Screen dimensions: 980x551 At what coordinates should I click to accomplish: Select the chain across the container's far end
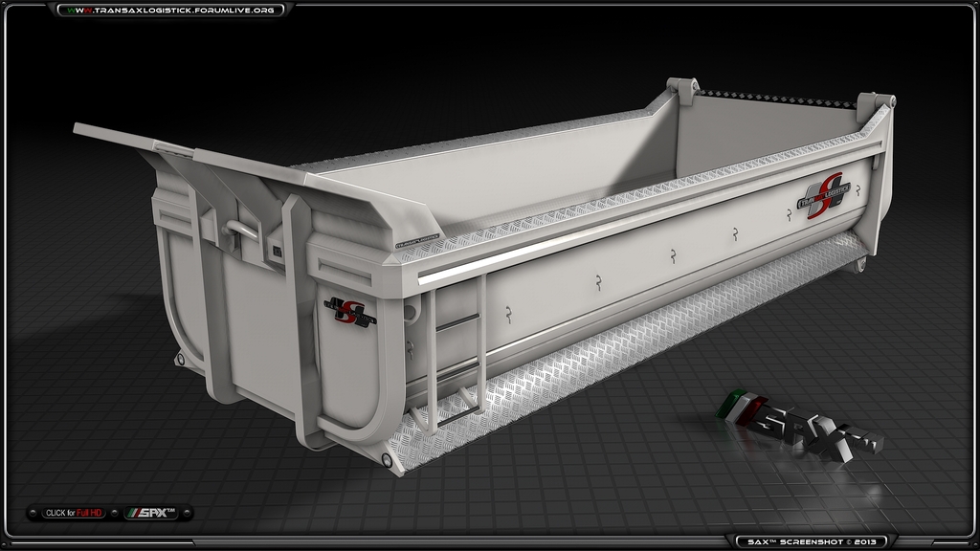point(775,96)
